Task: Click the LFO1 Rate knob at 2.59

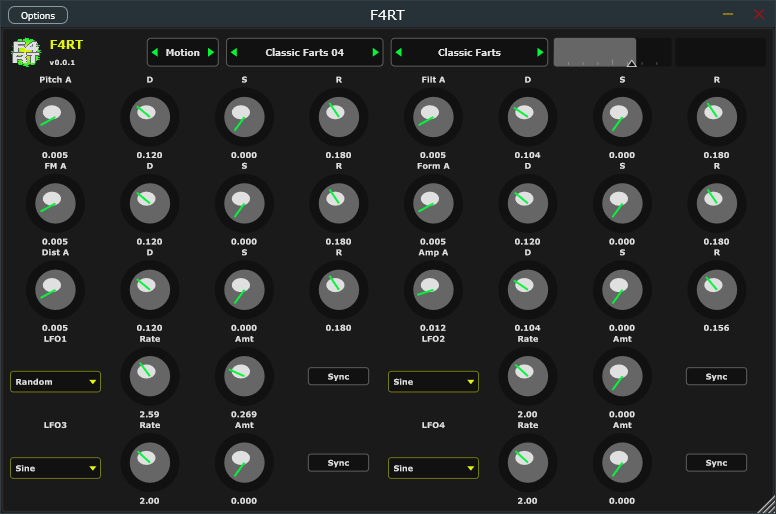Action: (149, 376)
